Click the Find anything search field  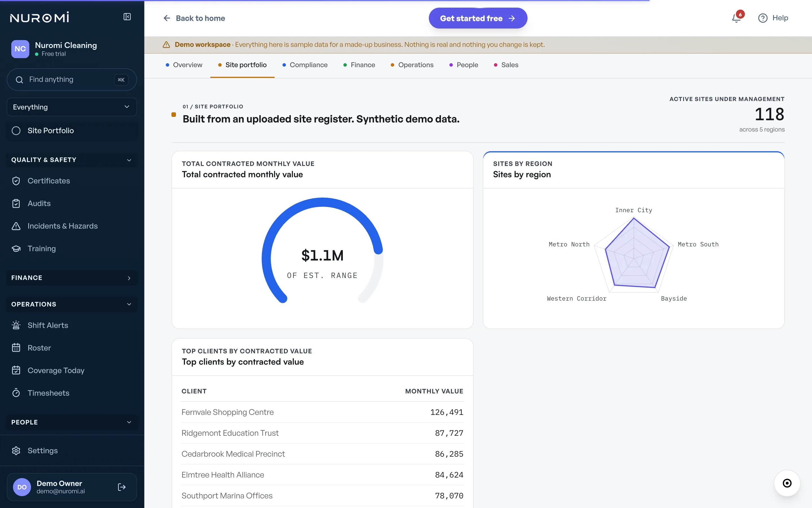pos(72,80)
